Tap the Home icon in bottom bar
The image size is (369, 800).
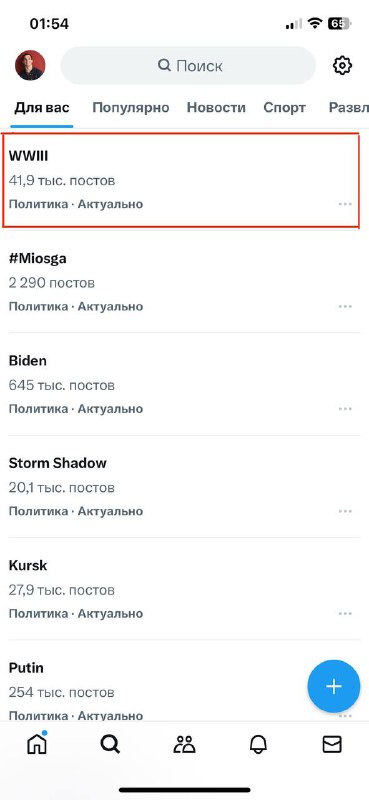click(37, 743)
